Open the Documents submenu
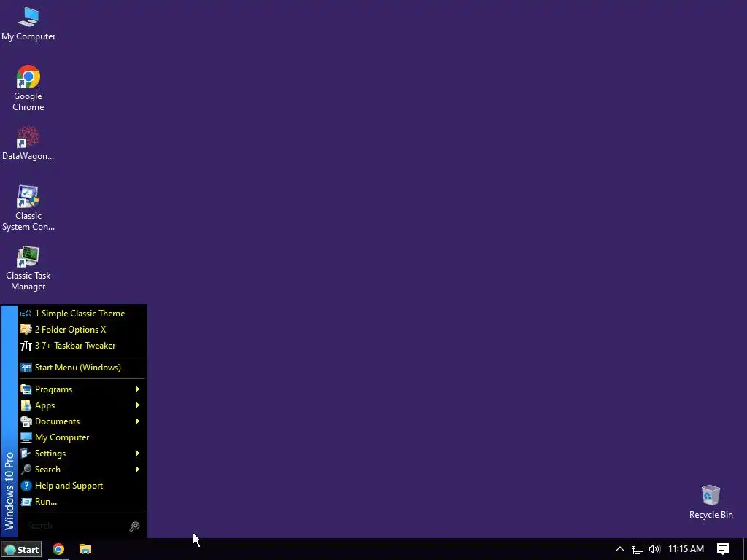 coord(82,421)
